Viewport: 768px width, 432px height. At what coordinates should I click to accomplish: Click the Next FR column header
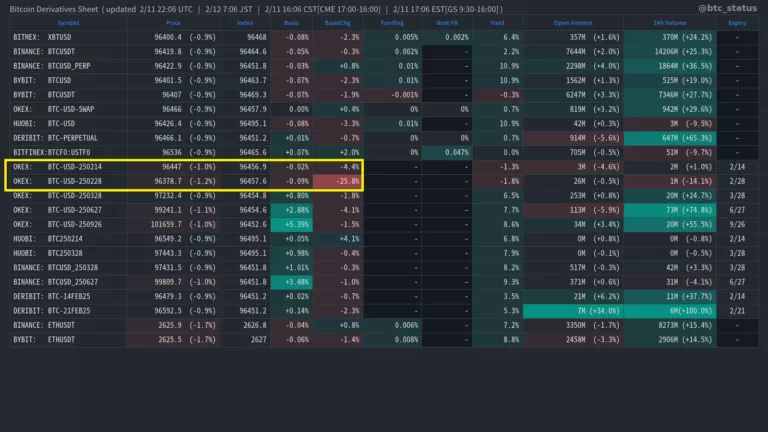pos(447,23)
